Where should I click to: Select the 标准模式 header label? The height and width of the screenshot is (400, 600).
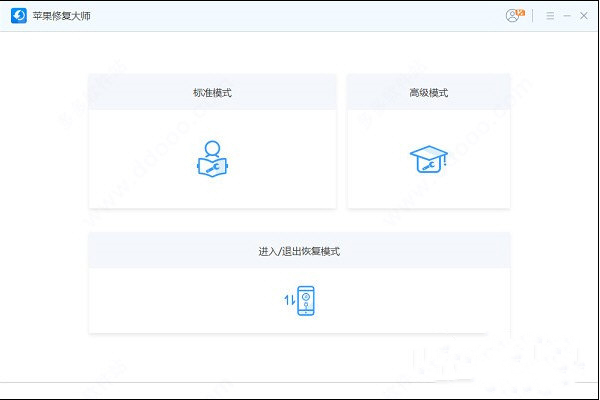(x=212, y=93)
